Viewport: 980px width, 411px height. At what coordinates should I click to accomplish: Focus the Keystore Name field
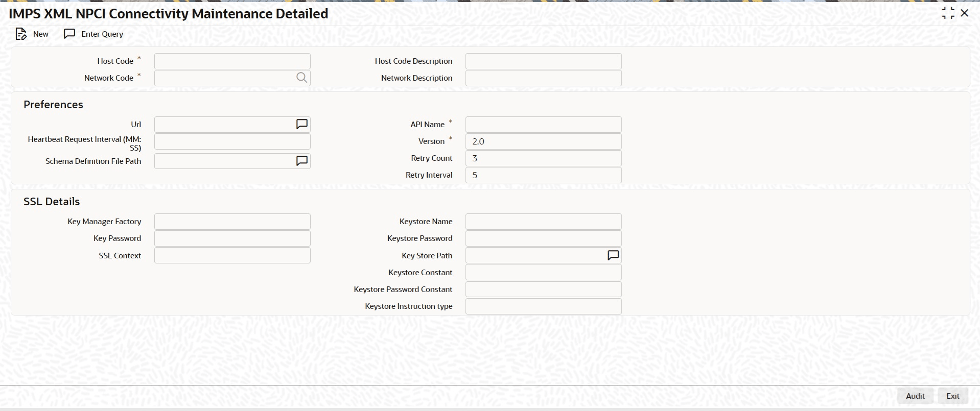[544, 222]
